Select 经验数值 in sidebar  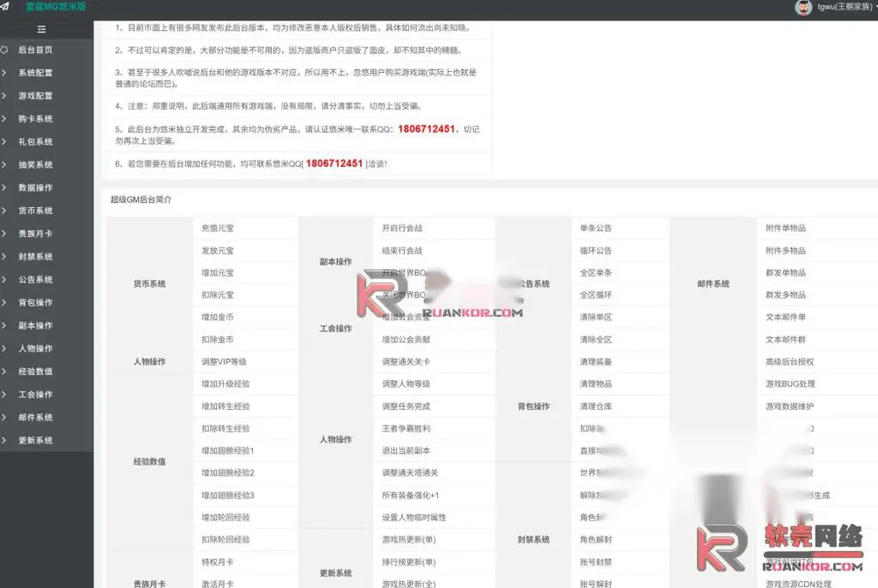[x=35, y=371]
